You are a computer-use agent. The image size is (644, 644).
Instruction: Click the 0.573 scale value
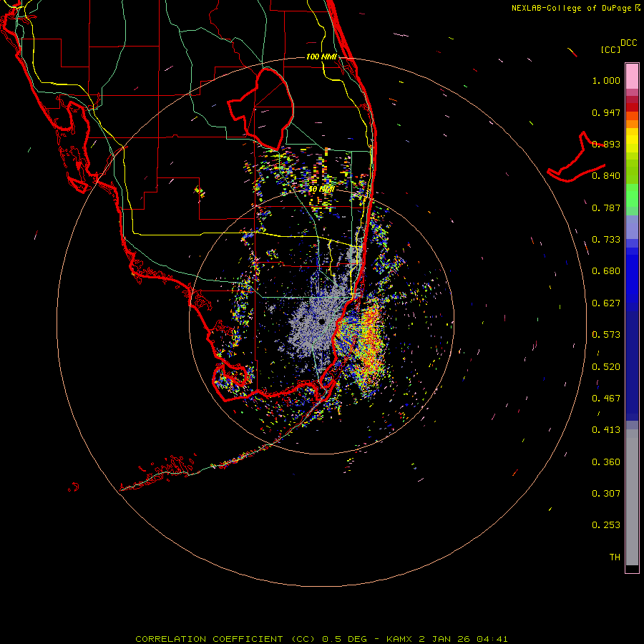coord(606,335)
